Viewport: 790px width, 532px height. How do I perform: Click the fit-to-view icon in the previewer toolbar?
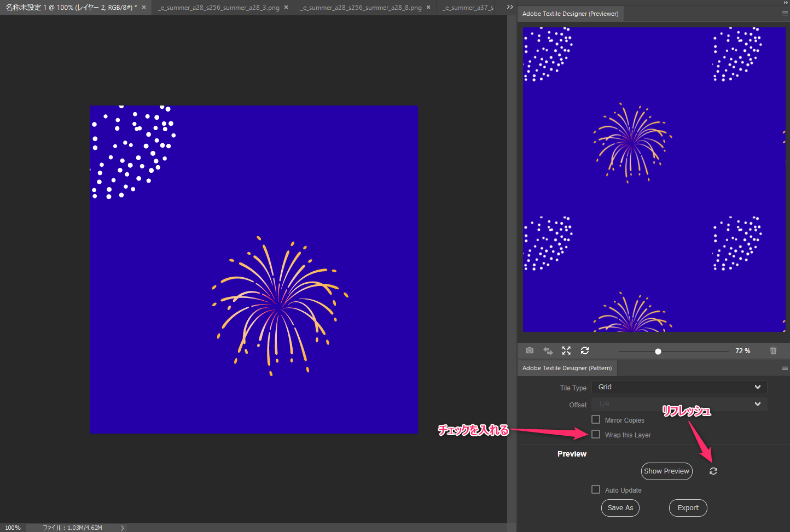[566, 350]
